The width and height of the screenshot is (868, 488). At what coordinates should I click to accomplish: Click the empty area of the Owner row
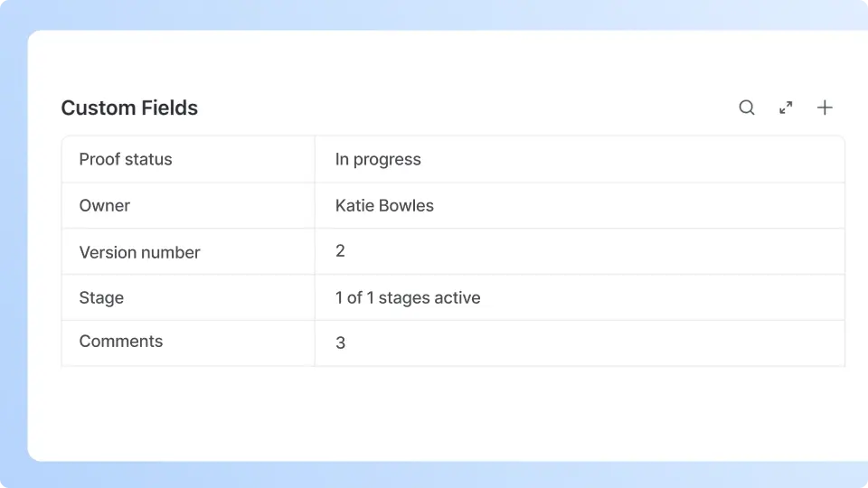pyautogui.click(x=633, y=205)
